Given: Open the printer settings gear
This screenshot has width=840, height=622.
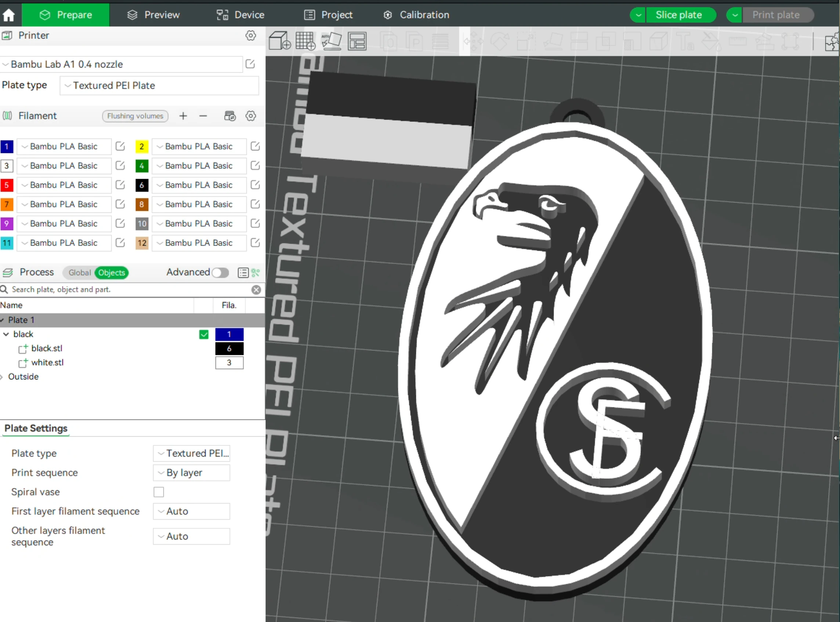Looking at the screenshot, I should click(250, 35).
